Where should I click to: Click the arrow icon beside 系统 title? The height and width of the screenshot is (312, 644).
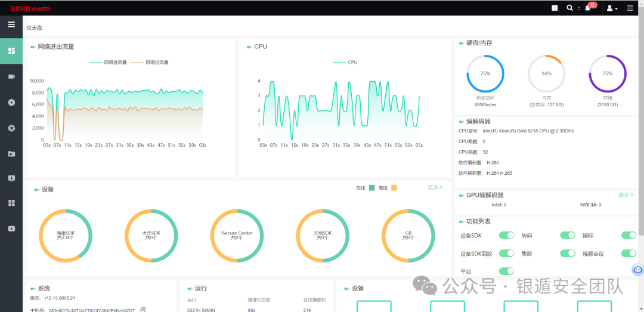click(32, 289)
